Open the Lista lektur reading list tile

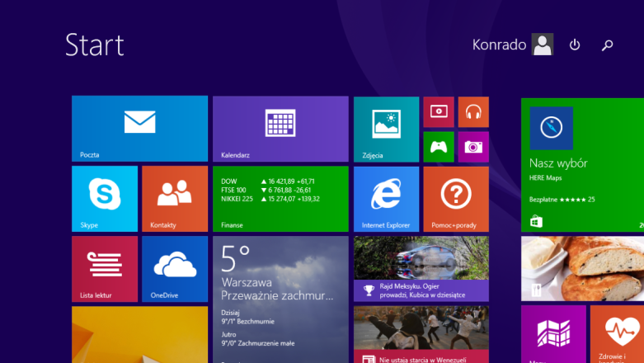click(x=104, y=269)
